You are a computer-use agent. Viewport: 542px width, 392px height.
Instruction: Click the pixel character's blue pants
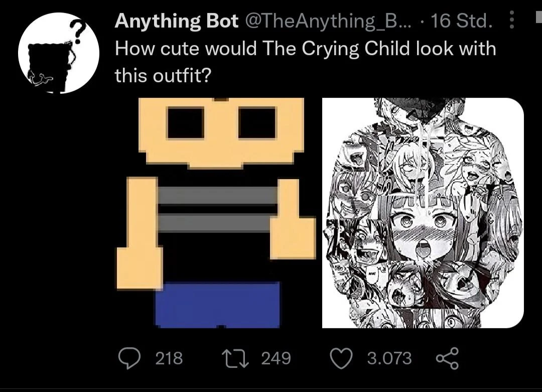217,304
